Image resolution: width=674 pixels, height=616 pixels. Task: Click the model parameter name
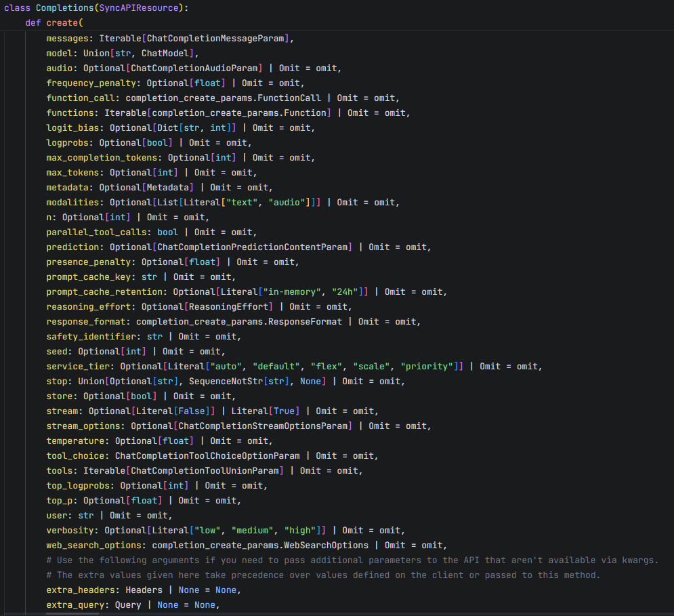pyautogui.click(x=60, y=54)
